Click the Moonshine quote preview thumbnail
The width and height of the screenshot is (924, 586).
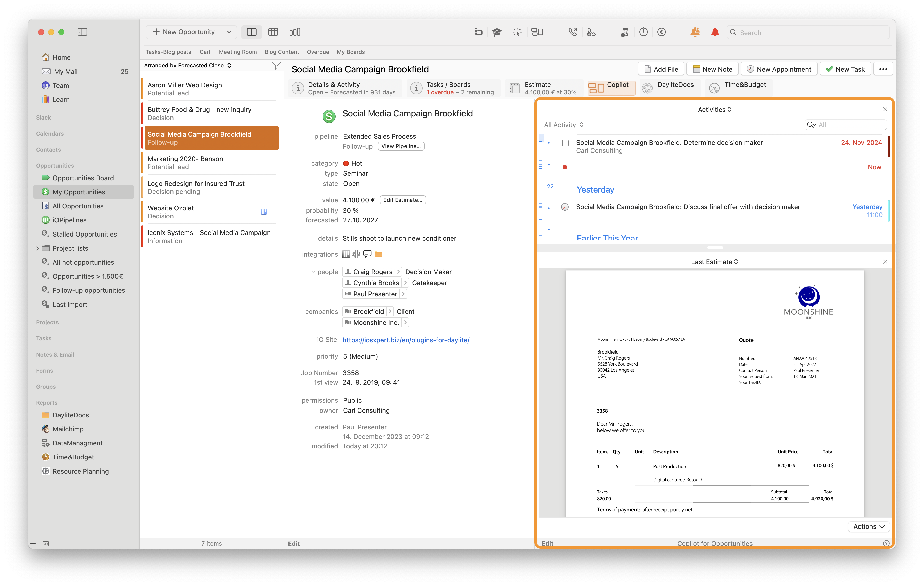pos(715,394)
